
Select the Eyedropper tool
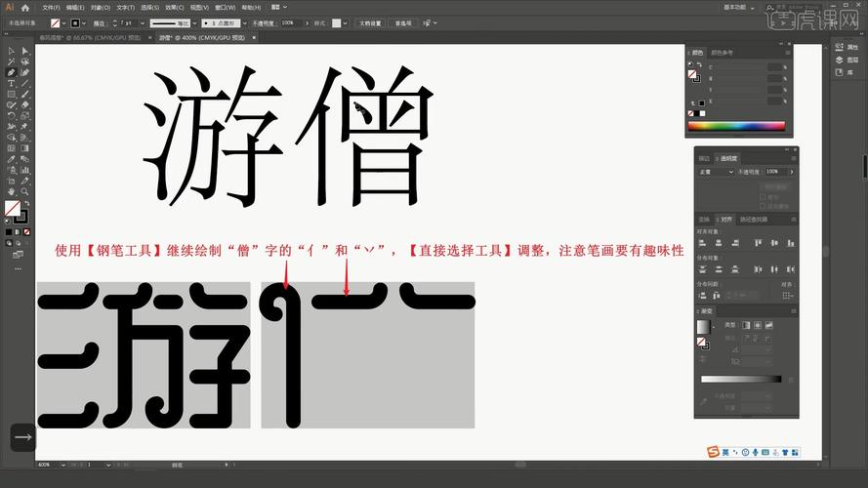pyautogui.click(x=11, y=159)
